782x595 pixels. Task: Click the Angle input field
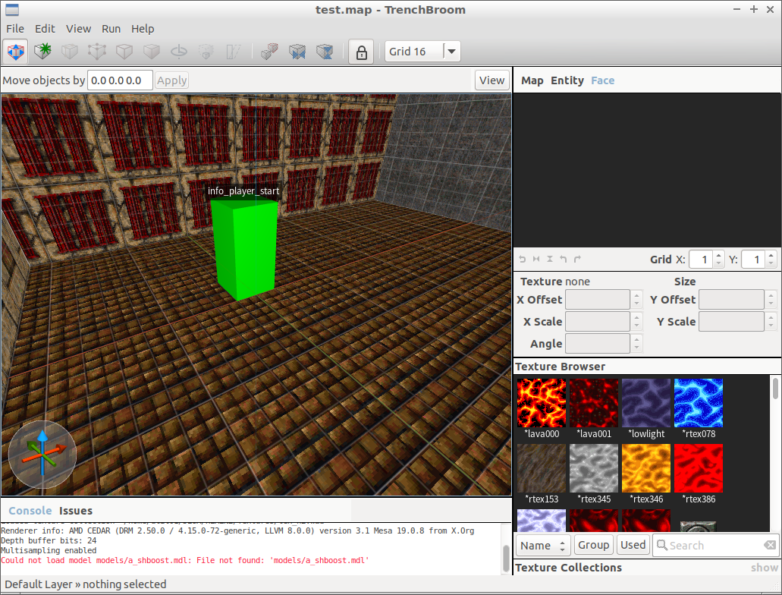(x=597, y=344)
